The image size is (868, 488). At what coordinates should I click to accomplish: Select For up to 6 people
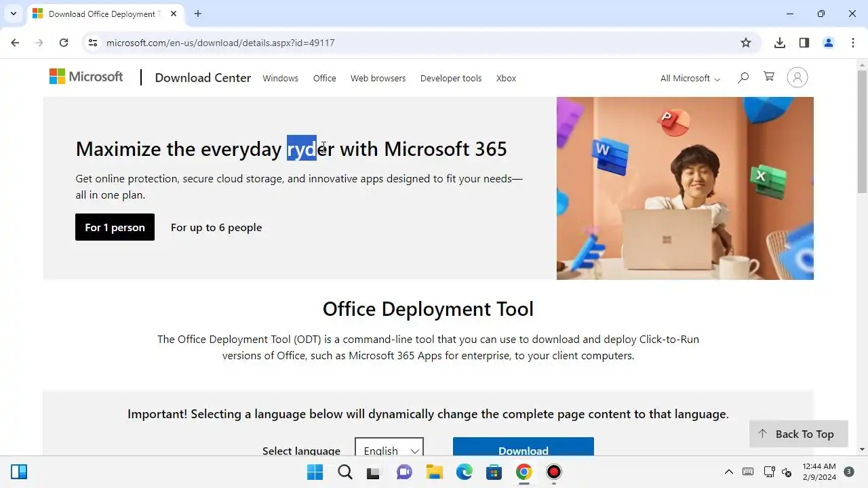click(x=216, y=227)
